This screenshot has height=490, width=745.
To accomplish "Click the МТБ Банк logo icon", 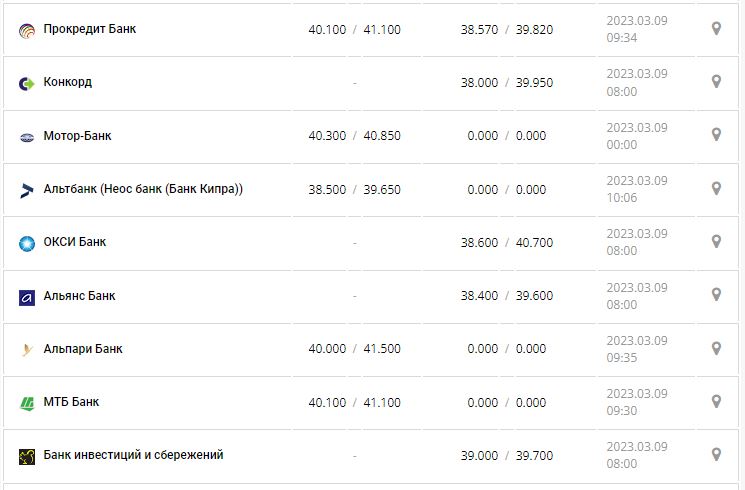I will (x=27, y=403).
